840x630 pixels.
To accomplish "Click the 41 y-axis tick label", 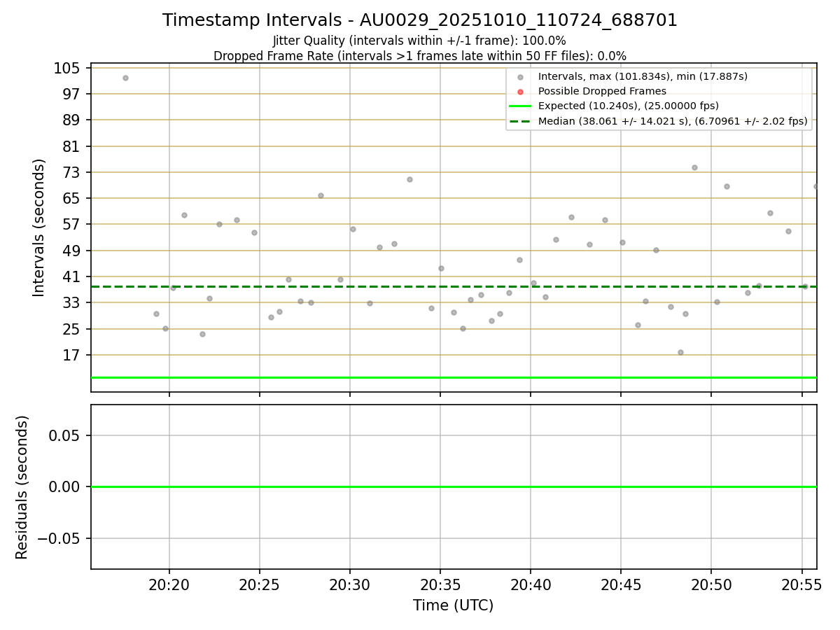I will 73,276.
